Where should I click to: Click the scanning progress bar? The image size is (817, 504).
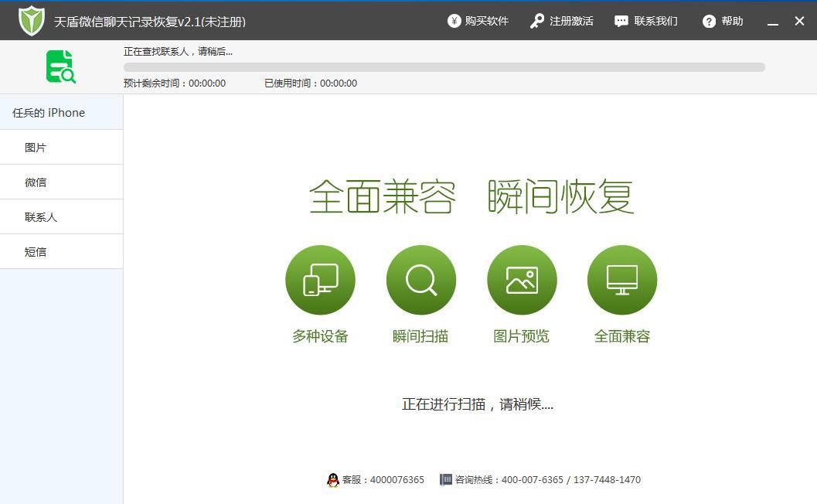pyautogui.click(x=443, y=66)
